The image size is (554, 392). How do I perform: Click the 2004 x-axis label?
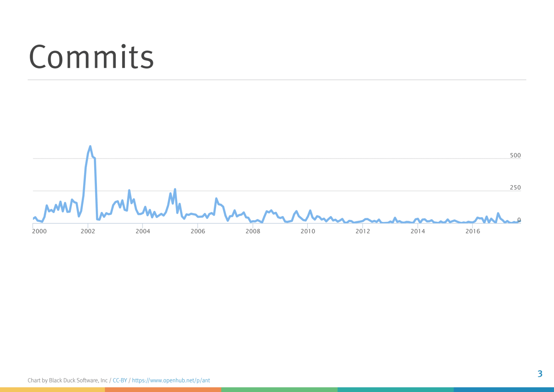pos(143,231)
